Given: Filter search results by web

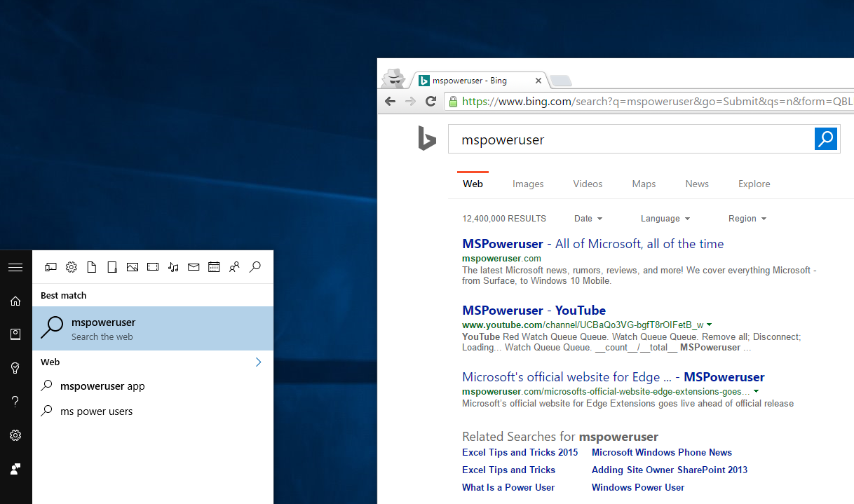Looking at the screenshot, I should tap(255, 267).
